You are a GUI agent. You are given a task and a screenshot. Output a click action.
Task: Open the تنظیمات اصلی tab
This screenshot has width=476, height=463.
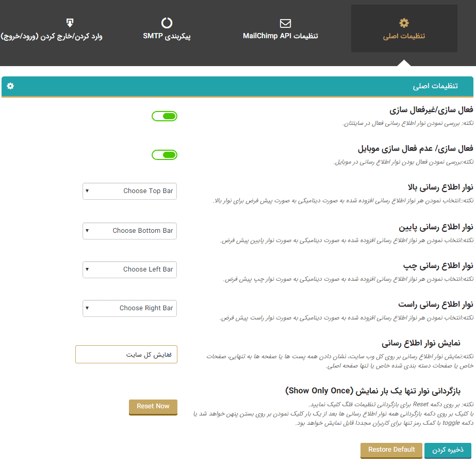404,28
